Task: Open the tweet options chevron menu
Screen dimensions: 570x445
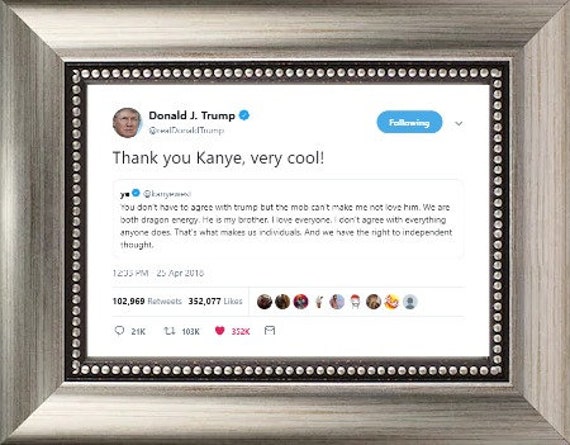Action: [x=459, y=124]
